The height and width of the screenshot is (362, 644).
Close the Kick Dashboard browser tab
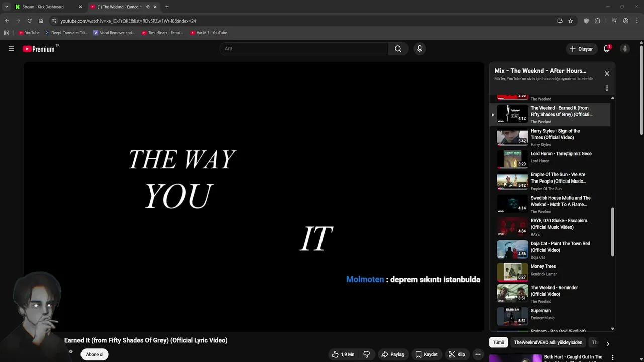(x=80, y=7)
